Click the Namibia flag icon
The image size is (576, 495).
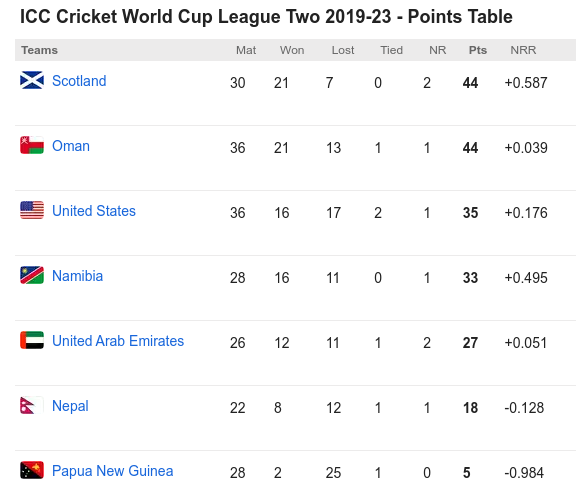pos(32,275)
